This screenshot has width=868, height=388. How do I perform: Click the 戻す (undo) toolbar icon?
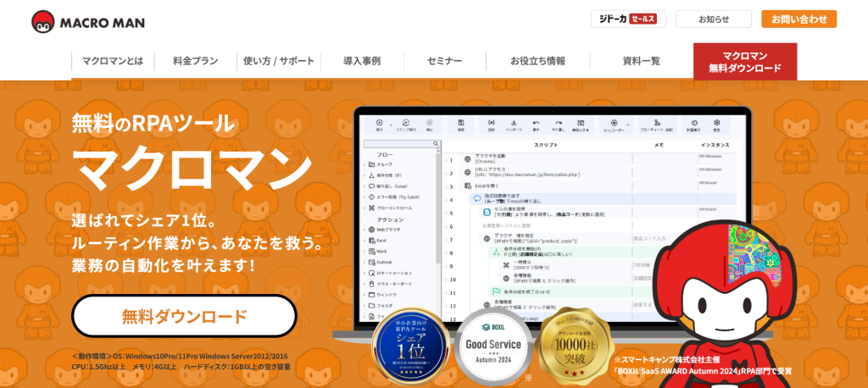(x=536, y=125)
